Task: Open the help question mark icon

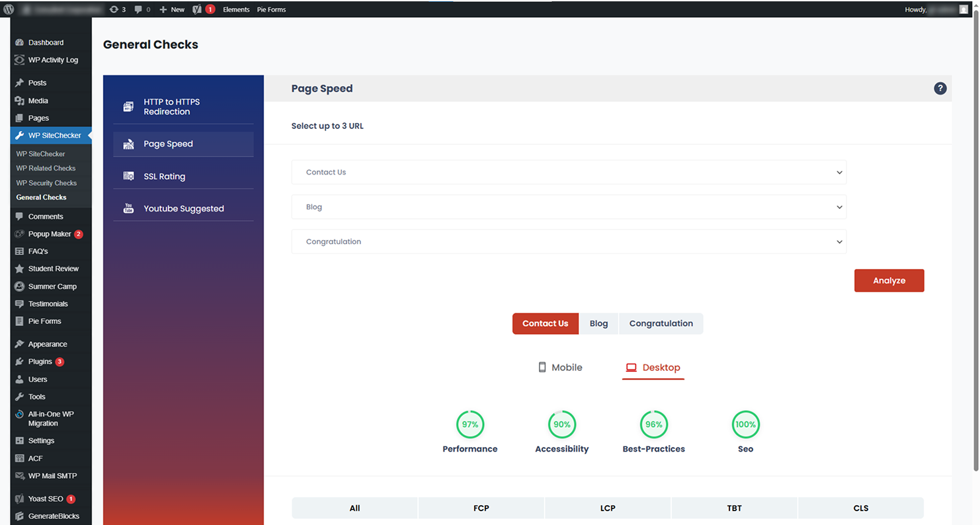Action: (x=940, y=89)
